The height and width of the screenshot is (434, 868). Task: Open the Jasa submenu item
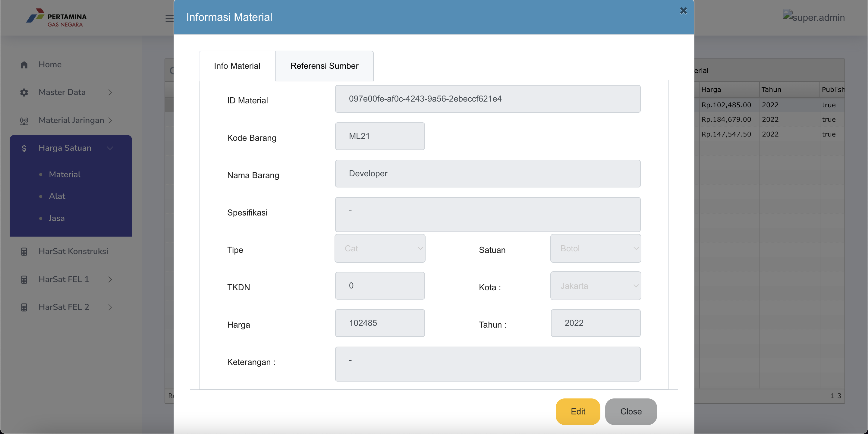pyautogui.click(x=57, y=218)
